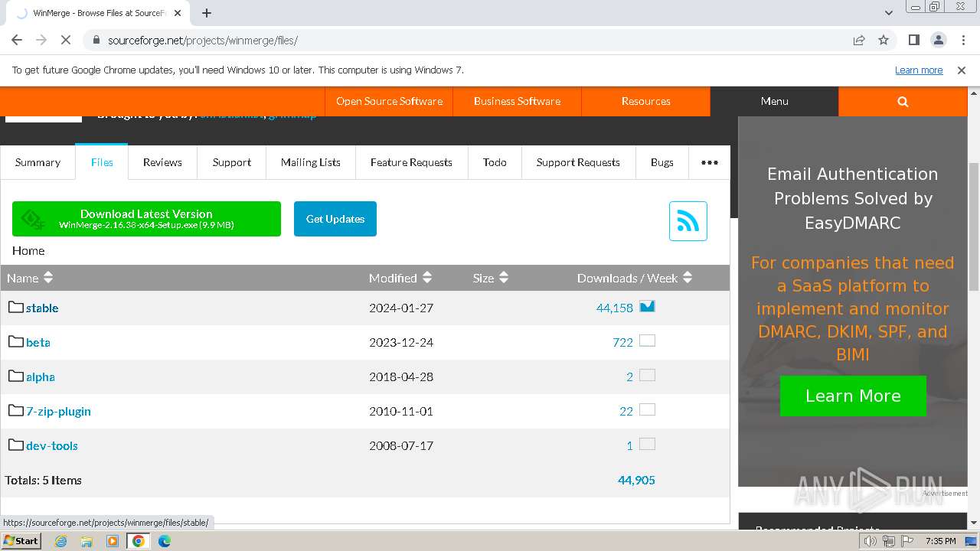Click the share page icon in address bar
The width and height of the screenshot is (980, 551).
pos(859,41)
